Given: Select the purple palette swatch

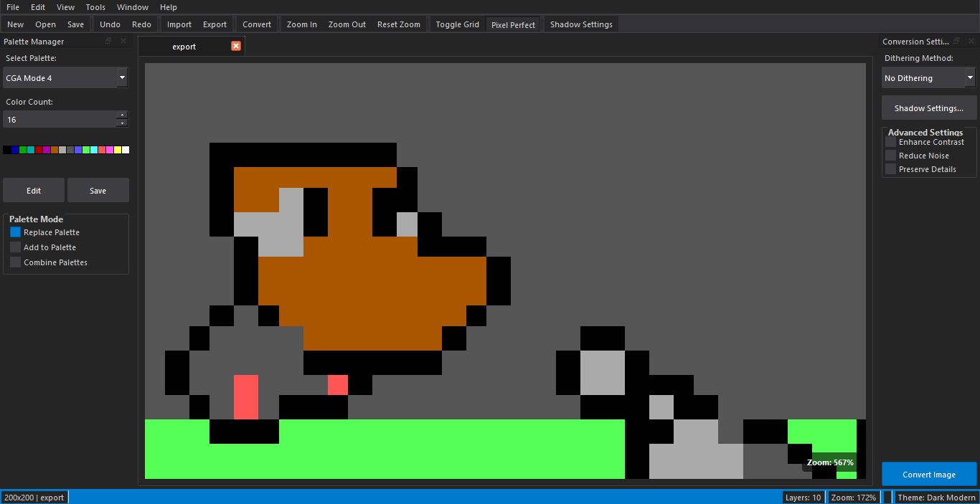Looking at the screenshot, I should pyautogui.click(x=47, y=150).
